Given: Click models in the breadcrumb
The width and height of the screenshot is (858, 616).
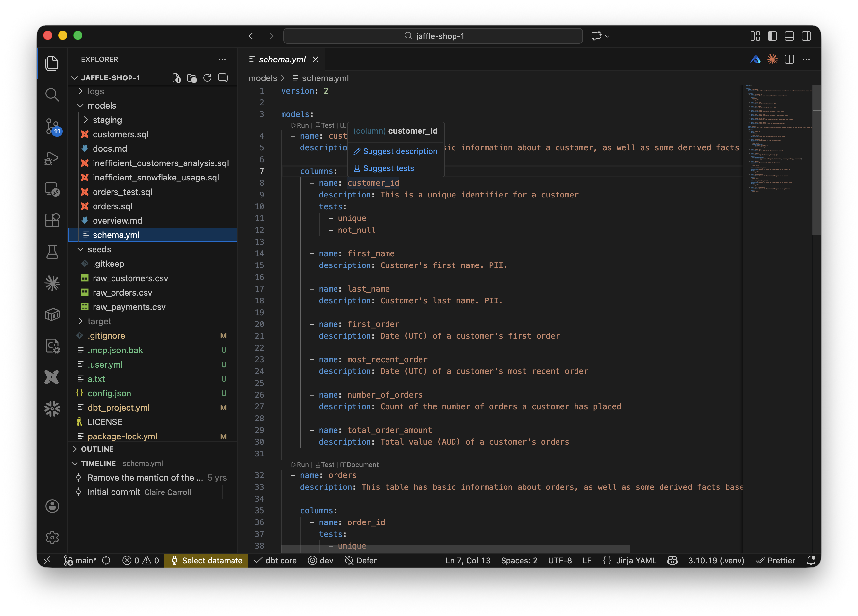Looking at the screenshot, I should coord(263,78).
